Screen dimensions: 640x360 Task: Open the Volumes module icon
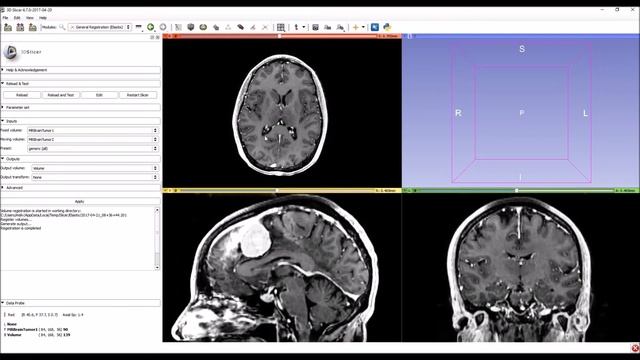(x=191, y=27)
